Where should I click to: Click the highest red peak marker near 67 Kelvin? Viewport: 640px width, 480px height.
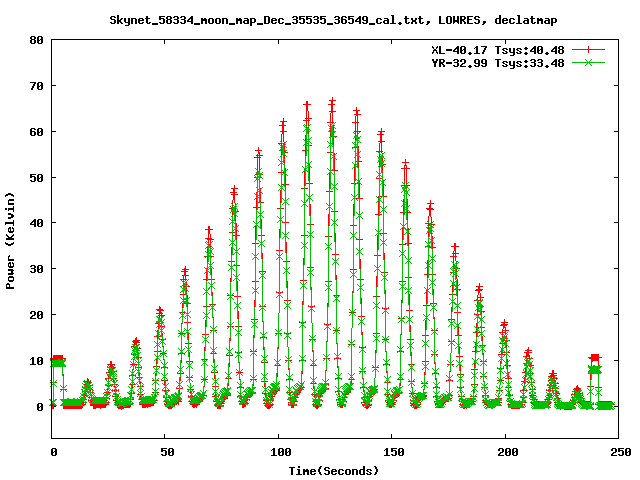333,100
